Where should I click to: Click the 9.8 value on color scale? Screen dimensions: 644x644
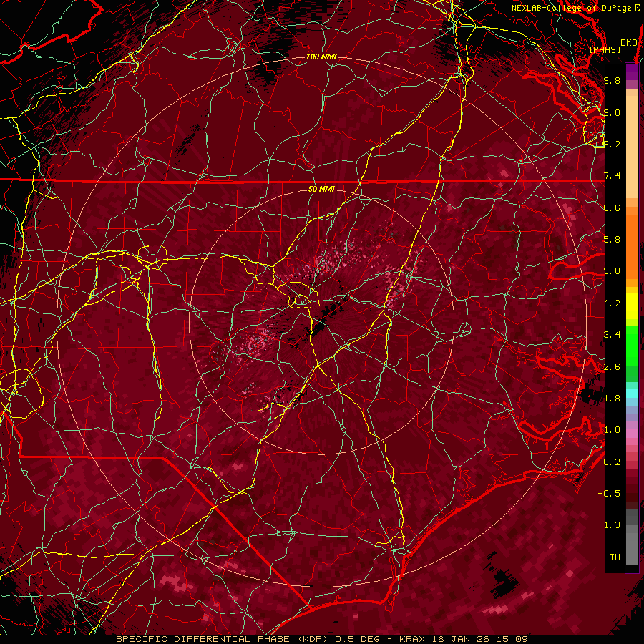612,81
